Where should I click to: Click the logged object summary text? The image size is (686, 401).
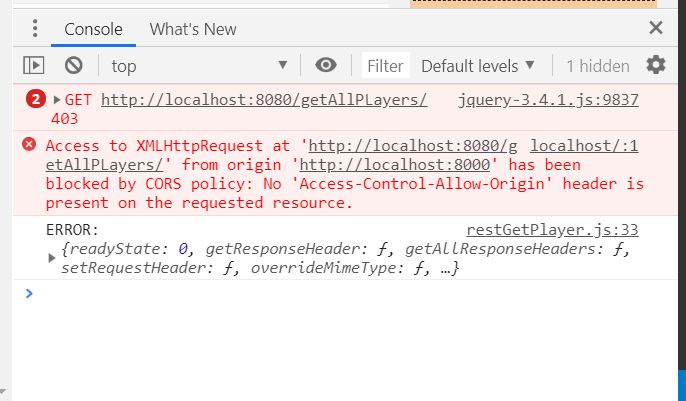click(346, 258)
